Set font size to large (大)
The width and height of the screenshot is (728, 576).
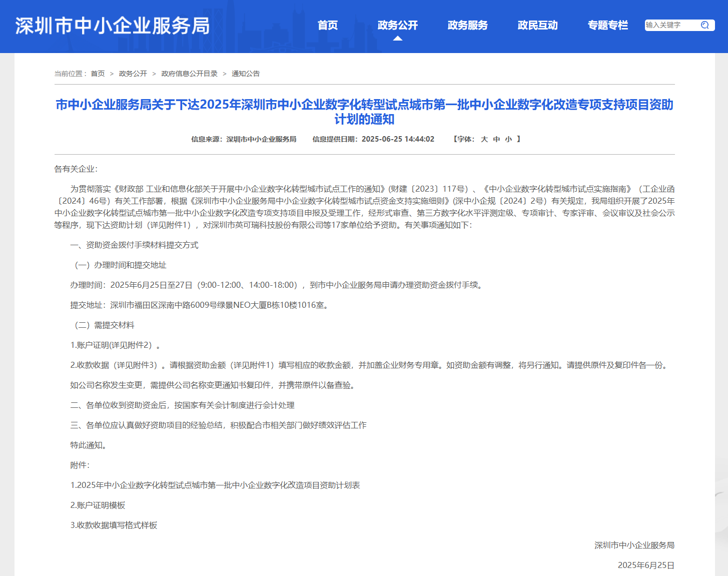484,139
